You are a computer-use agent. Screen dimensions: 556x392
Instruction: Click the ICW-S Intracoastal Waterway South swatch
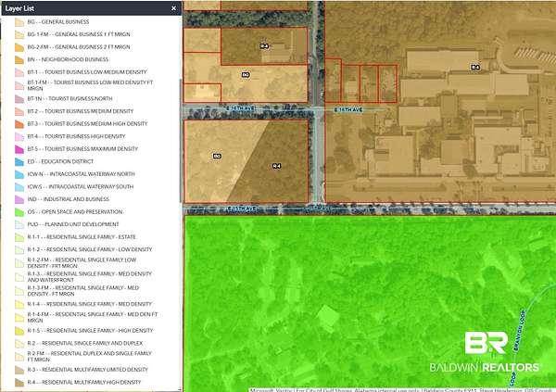(19, 187)
